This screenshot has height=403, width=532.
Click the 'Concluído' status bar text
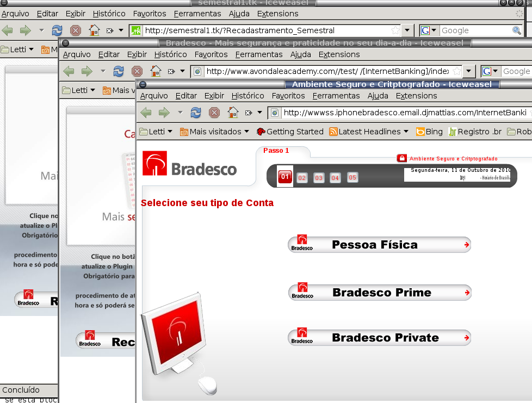pyautogui.click(x=21, y=390)
